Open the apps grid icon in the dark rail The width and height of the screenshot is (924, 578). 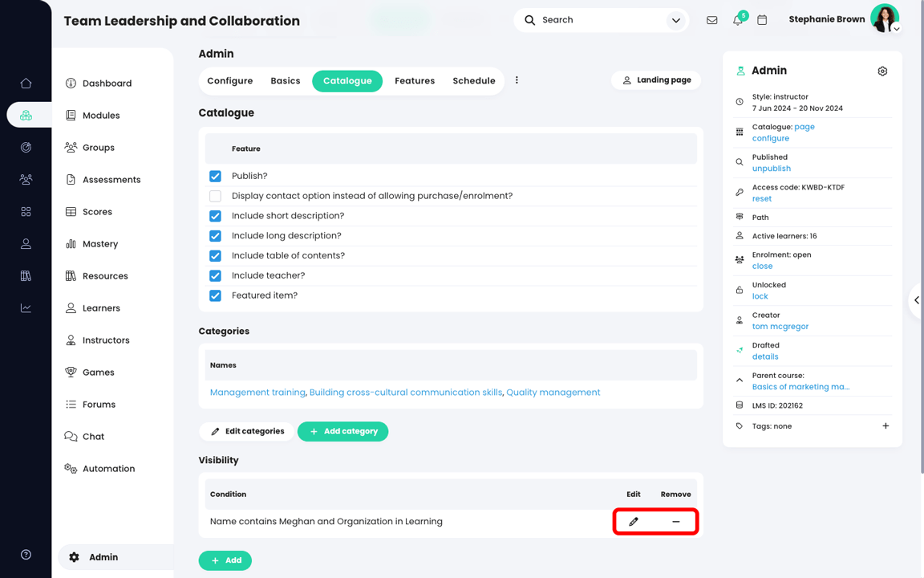click(26, 212)
